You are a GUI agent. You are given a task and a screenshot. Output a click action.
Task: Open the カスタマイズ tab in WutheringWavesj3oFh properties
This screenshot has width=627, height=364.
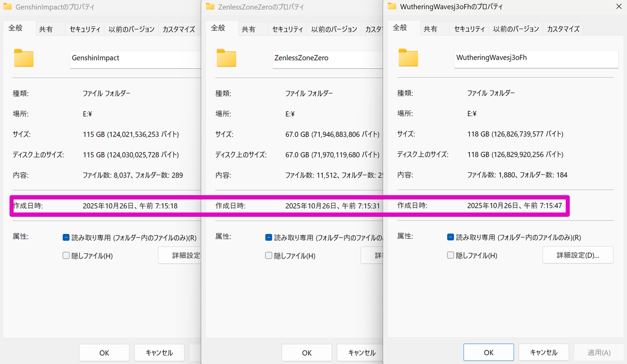(x=563, y=29)
